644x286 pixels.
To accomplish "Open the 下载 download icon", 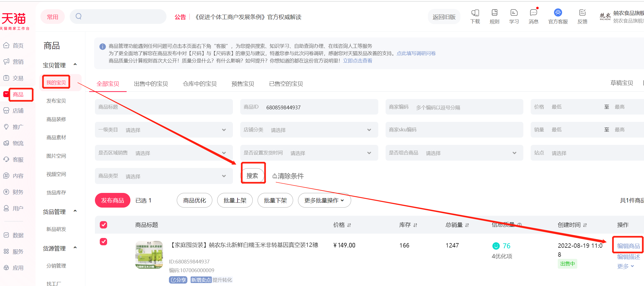I will coord(475,17).
